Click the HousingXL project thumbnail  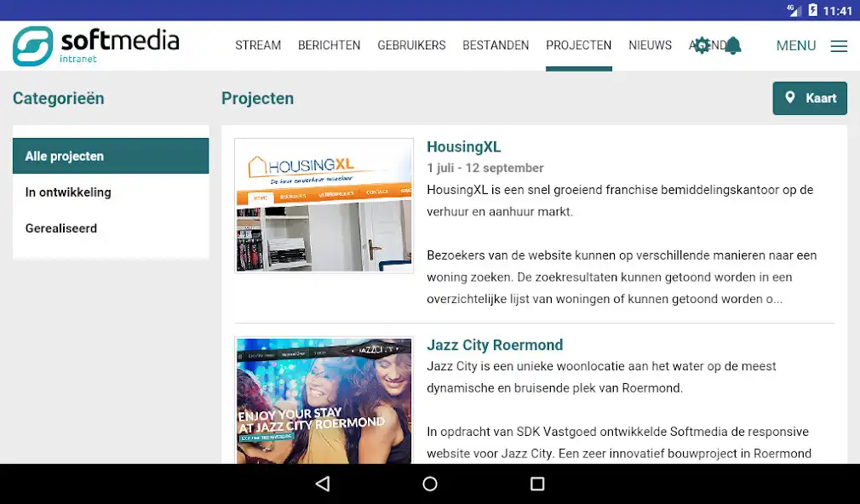point(324,206)
